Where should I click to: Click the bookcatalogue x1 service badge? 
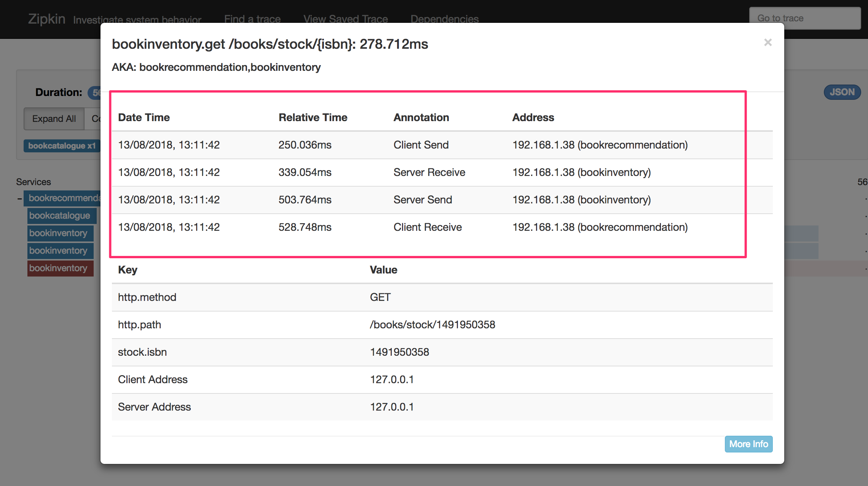[62, 146]
